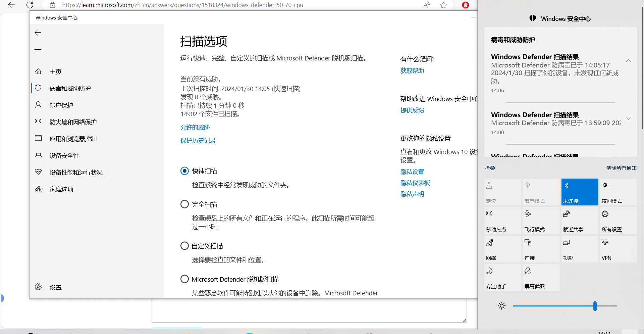Open the 14:06 Windows Defender 扫描结果 notification
This screenshot has width=644, height=334.
(x=555, y=73)
